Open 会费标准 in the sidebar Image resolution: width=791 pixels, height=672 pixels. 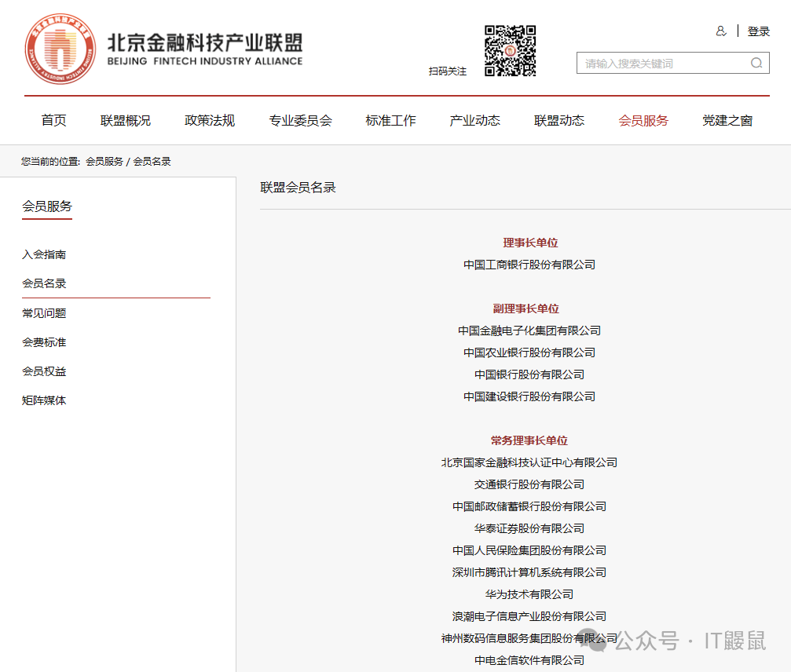44,342
